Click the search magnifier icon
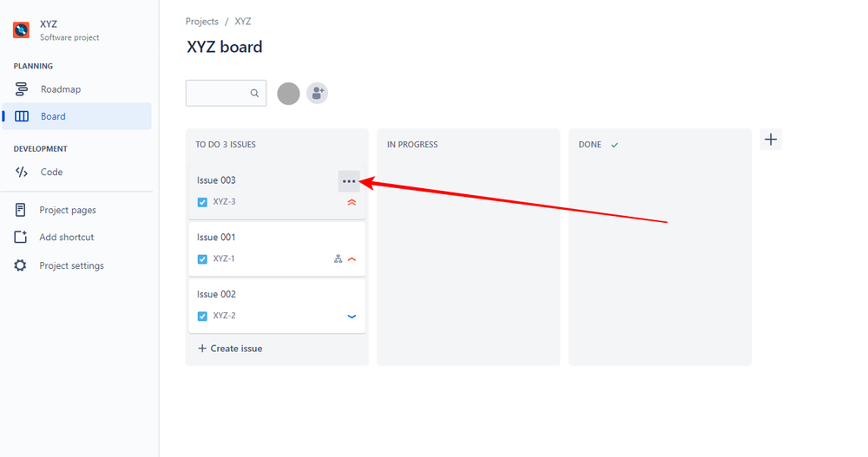Viewport: 868px width, 457px height. 254,94
